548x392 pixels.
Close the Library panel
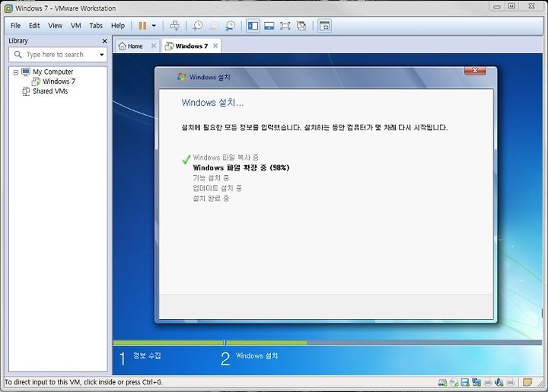(104, 41)
